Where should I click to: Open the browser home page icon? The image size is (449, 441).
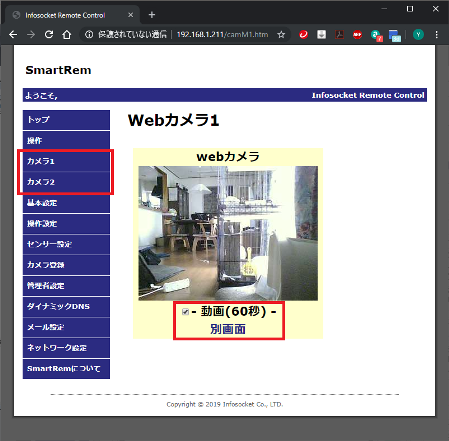tap(67, 34)
